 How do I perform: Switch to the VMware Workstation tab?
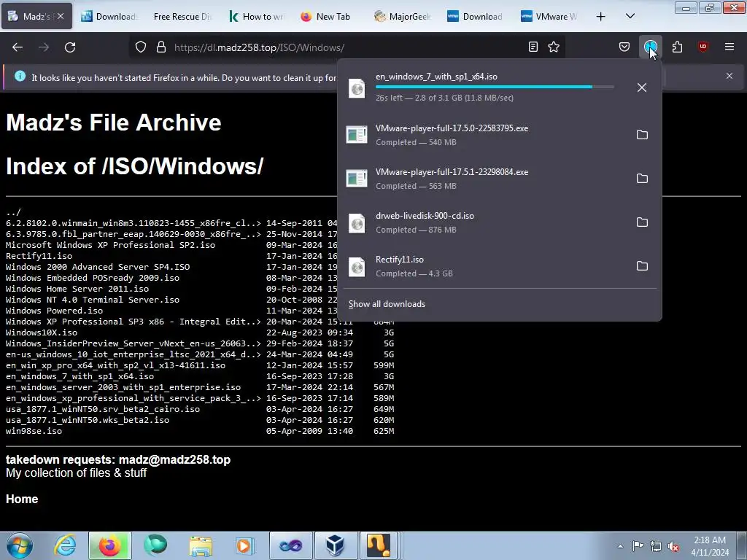point(549,17)
